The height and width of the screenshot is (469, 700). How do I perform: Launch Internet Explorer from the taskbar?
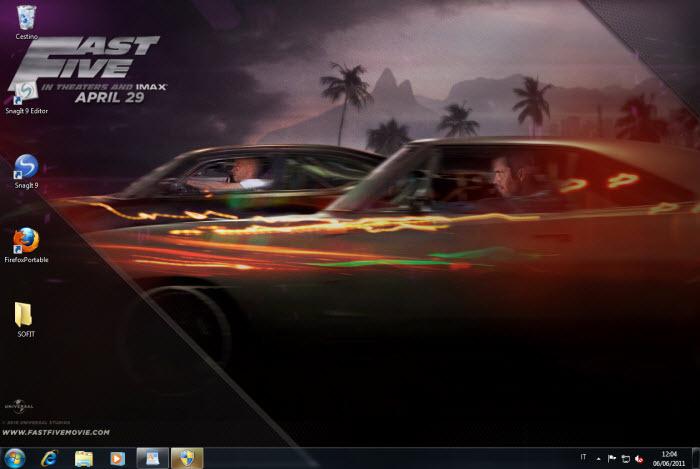pyautogui.click(x=49, y=458)
